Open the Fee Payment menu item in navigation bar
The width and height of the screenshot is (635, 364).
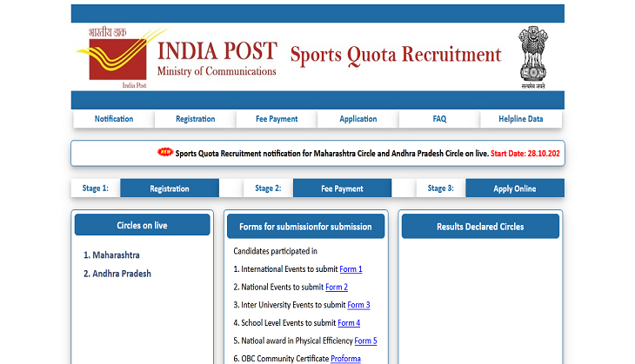pos(277,119)
